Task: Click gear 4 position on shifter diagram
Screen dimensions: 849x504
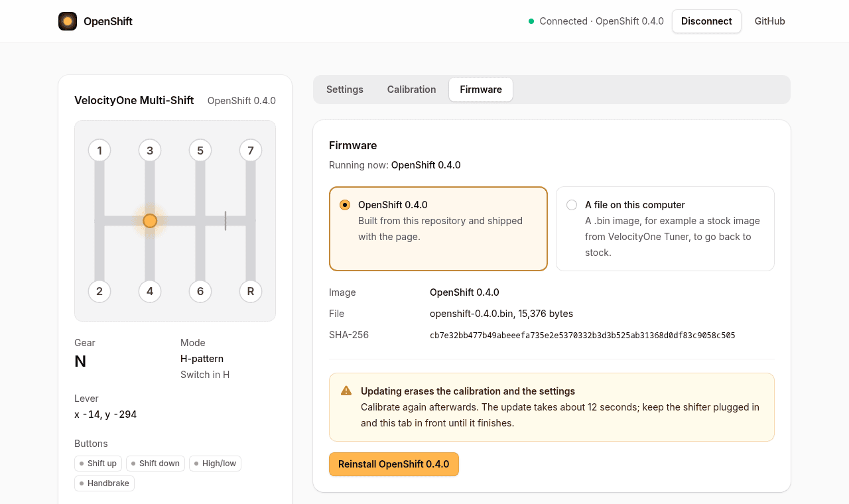Action: coord(150,291)
